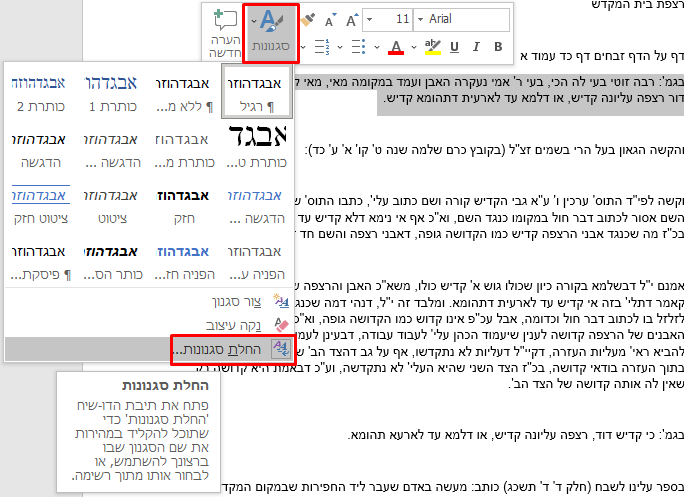Choose the ללא מ... no spacing style
Image resolution: width=684 pixels, height=497 pixels.
pos(184,93)
